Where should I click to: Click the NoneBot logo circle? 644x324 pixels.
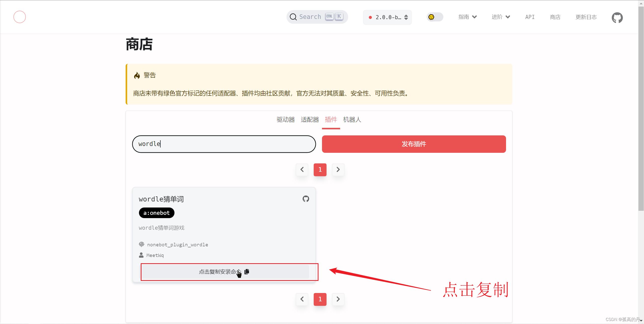point(20,17)
